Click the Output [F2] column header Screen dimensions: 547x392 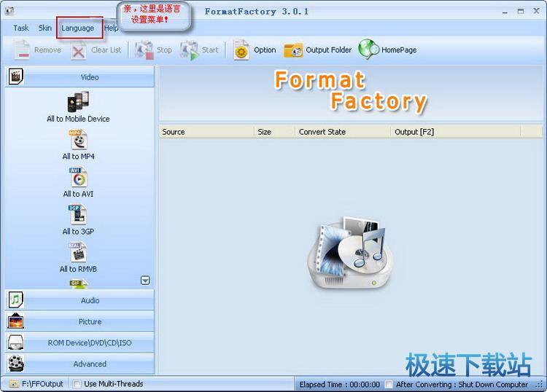(x=456, y=132)
